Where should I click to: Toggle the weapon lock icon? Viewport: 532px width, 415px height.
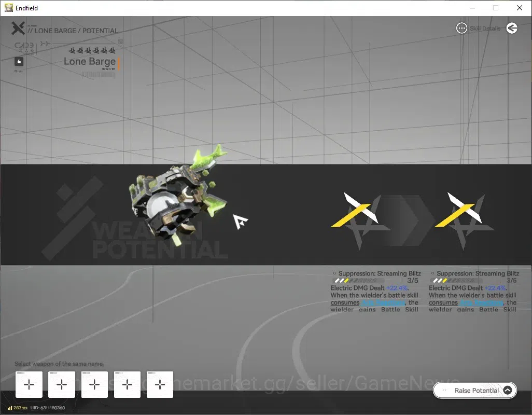19,61
